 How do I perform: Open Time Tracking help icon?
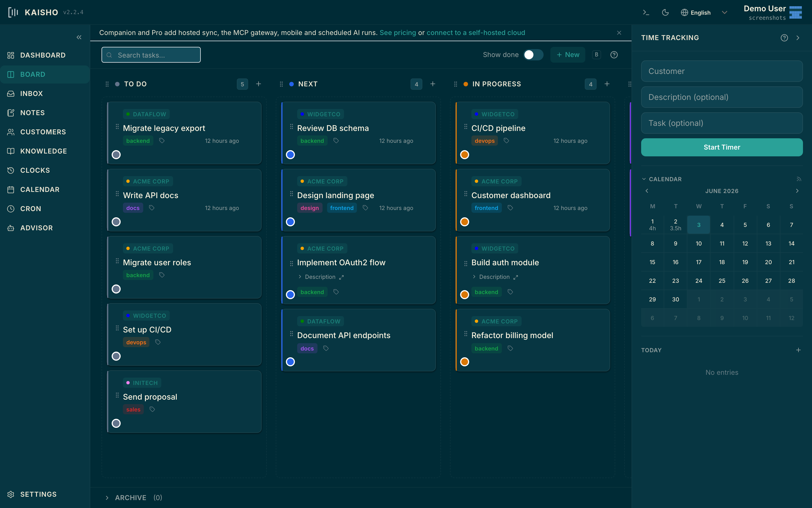click(x=784, y=38)
